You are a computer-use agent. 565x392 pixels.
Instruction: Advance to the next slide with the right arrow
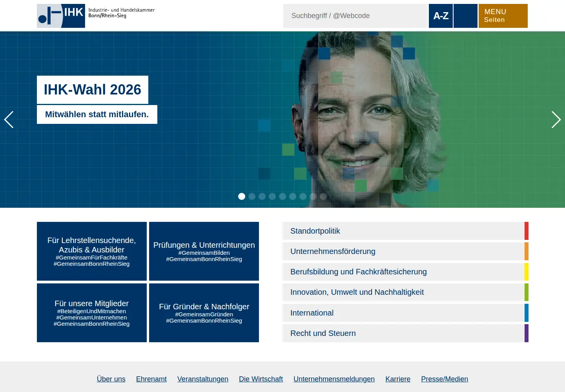pyautogui.click(x=556, y=120)
